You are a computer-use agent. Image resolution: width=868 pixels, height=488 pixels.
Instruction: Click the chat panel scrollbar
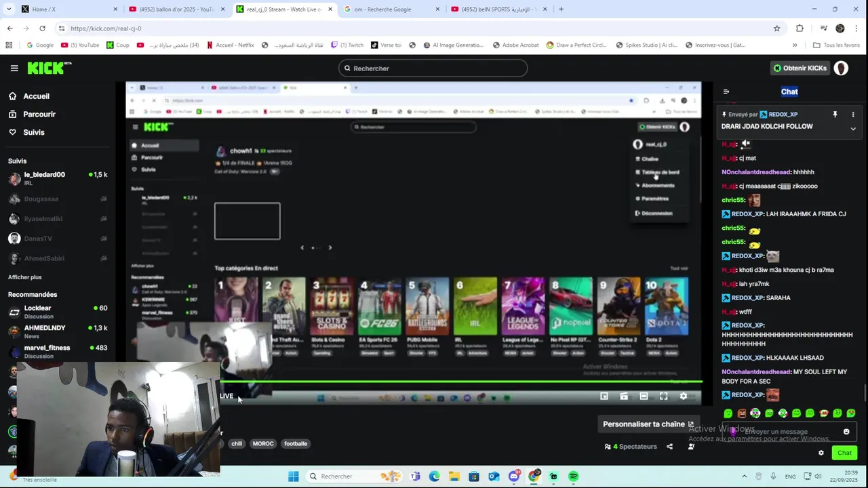pyautogui.click(x=864, y=393)
